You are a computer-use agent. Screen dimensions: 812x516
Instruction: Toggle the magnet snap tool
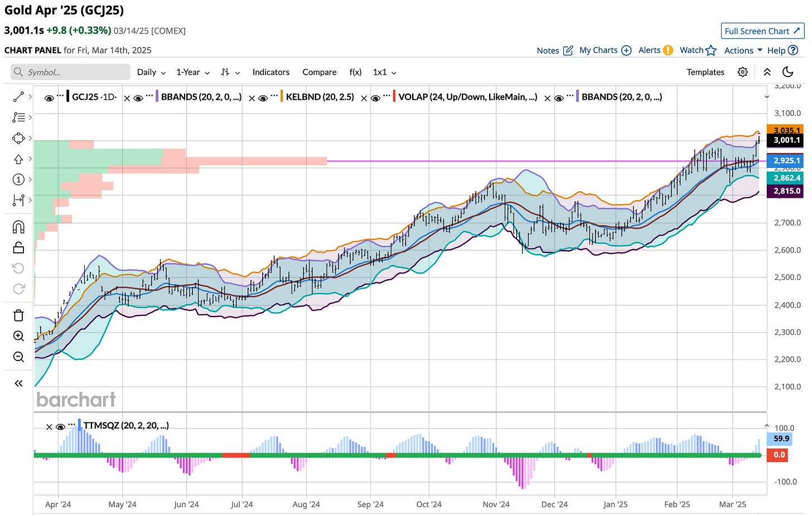pos(18,227)
